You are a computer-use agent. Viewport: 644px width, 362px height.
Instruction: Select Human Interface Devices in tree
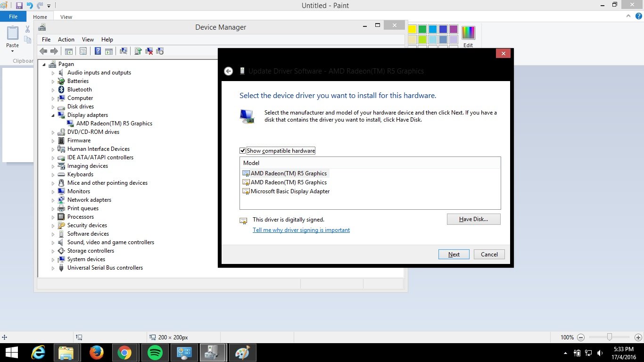(x=99, y=149)
